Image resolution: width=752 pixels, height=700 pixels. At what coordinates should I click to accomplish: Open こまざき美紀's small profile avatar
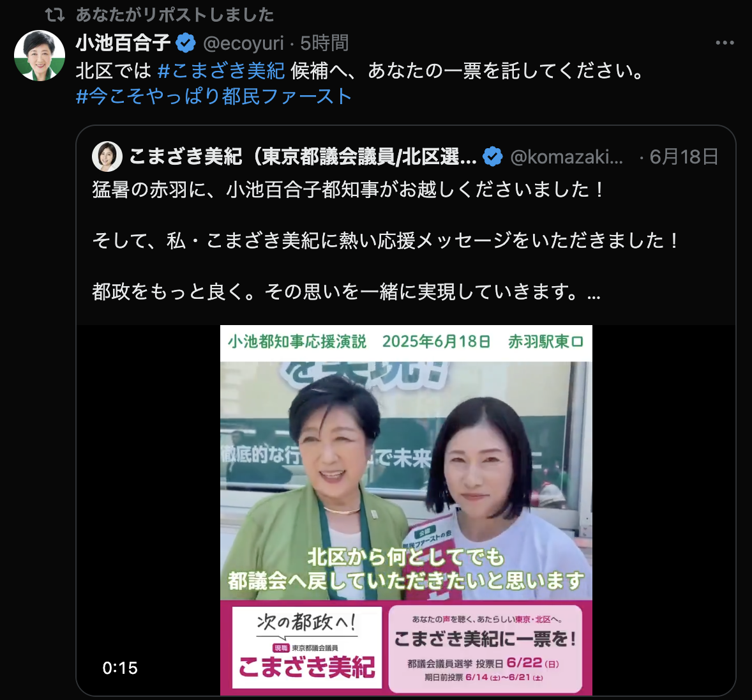point(107,156)
